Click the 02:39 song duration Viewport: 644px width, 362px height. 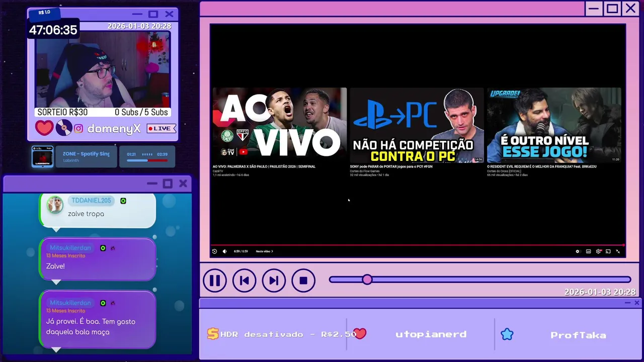[x=162, y=154]
